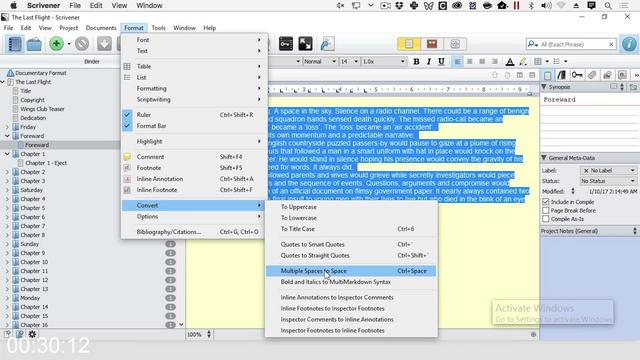640x360 pixels.
Task: Align text left
Action: (x=458, y=62)
